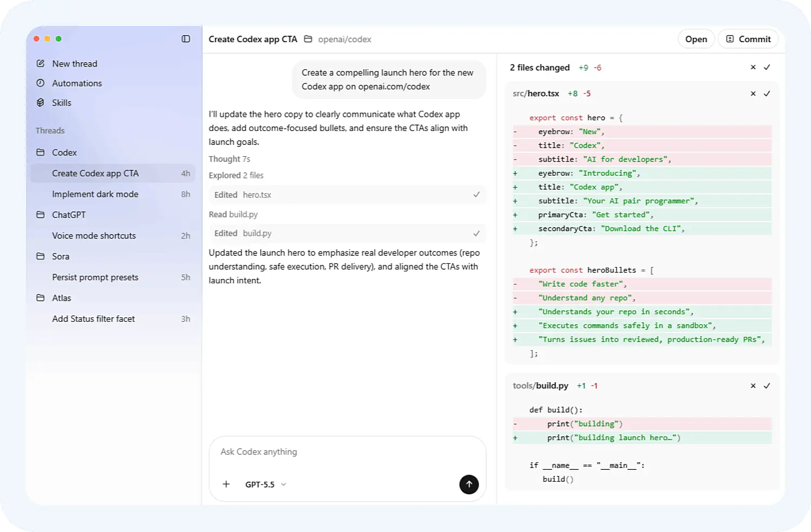This screenshot has width=811, height=532.
Task: Click the removed line 'eyebrow: "New"'
Action: (642, 131)
